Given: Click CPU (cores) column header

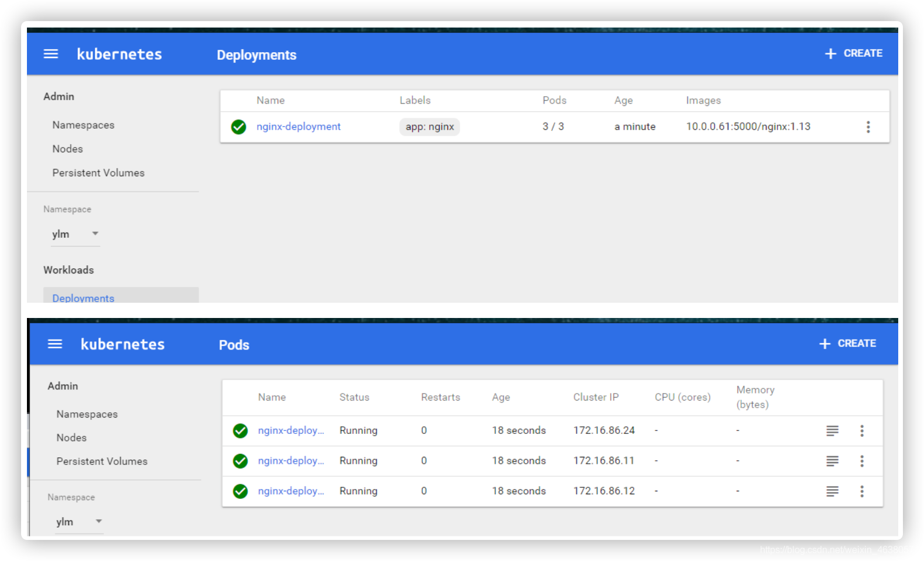Looking at the screenshot, I should (683, 397).
